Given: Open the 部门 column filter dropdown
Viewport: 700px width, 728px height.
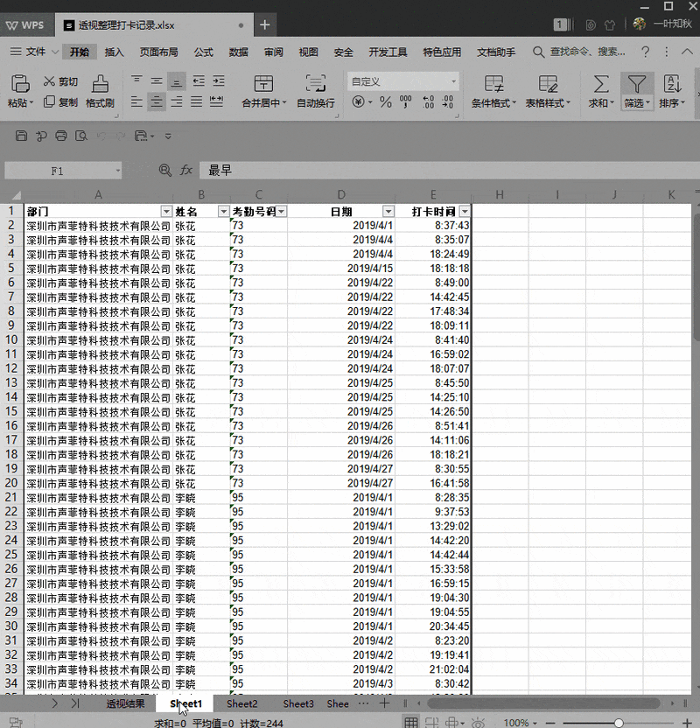Looking at the screenshot, I should [x=166, y=212].
